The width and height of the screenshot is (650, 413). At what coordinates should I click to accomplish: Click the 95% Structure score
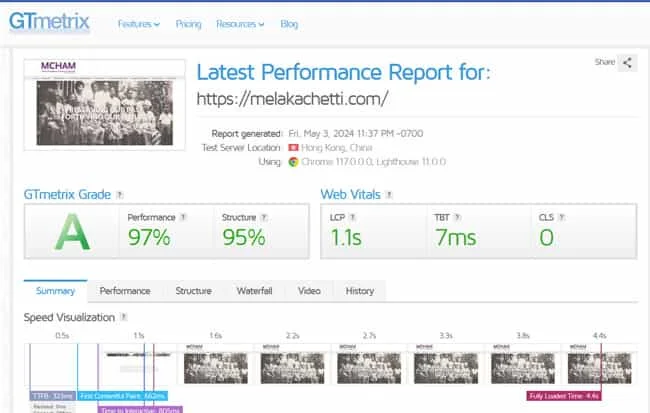coord(244,238)
